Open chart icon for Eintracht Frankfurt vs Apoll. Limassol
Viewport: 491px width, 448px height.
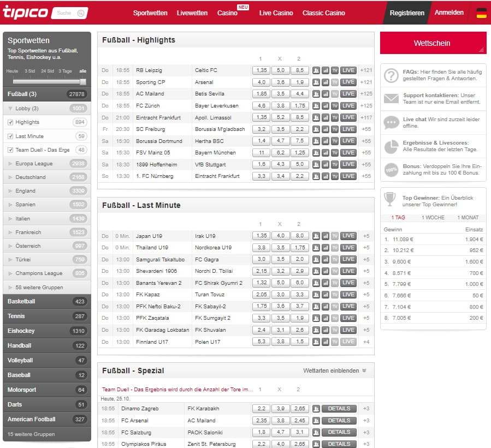[326, 118]
